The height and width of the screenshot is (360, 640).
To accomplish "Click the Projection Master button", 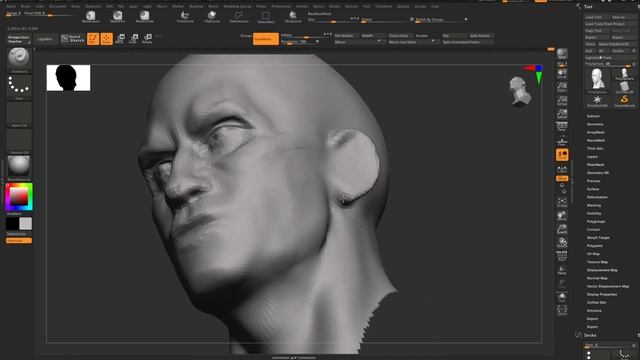I will coord(19,39).
